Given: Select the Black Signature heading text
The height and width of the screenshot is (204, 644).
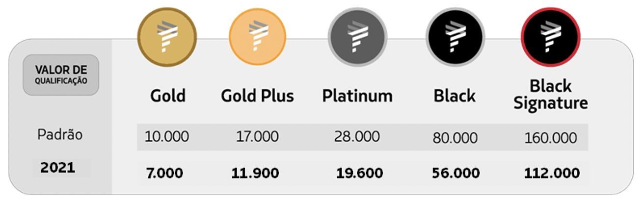Looking at the screenshot, I should 551,95.
